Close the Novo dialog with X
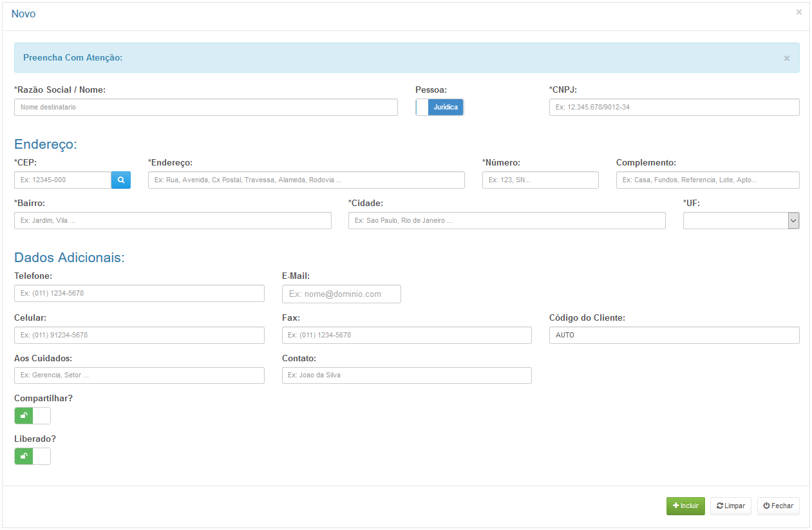This screenshot has width=812, height=530. 798,12
